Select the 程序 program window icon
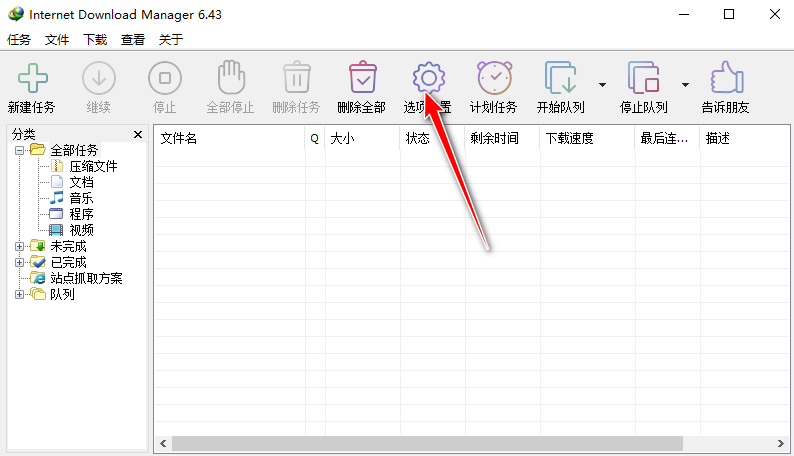 point(56,214)
